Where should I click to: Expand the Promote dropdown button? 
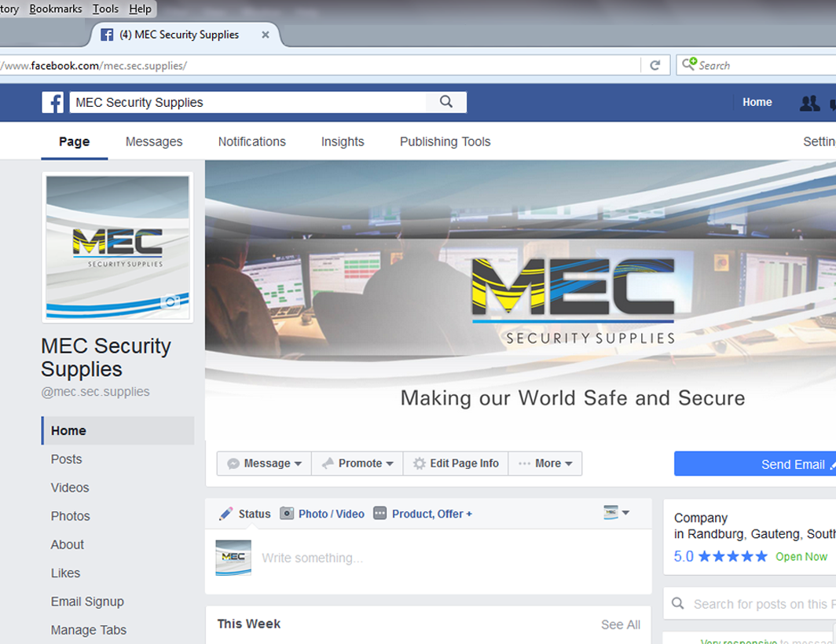[357, 463]
